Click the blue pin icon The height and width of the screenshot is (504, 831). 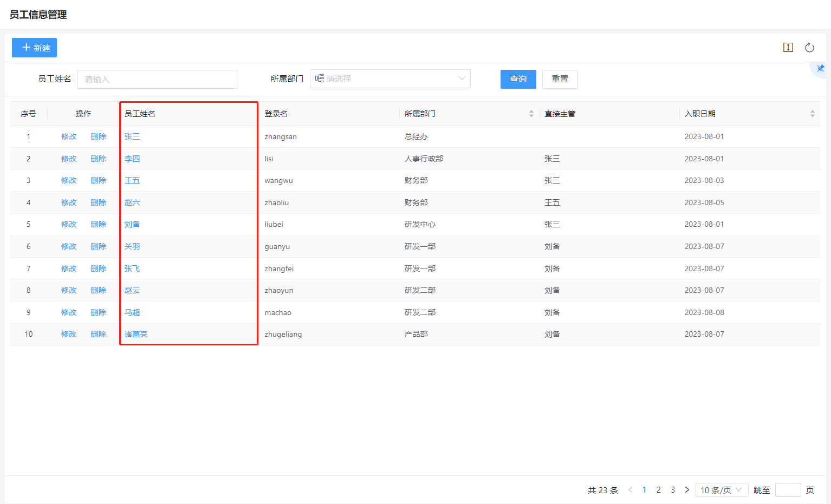point(820,69)
